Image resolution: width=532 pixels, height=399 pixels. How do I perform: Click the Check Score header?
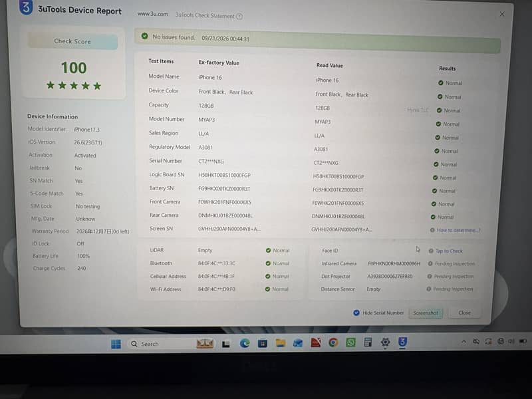(x=72, y=41)
